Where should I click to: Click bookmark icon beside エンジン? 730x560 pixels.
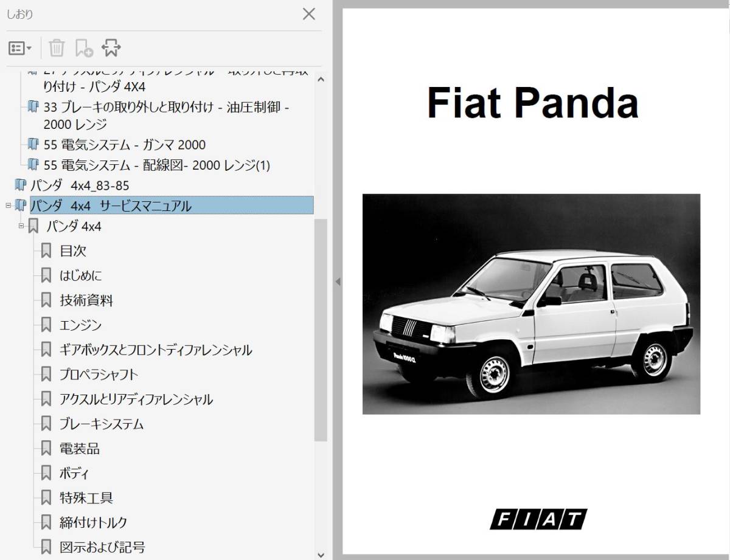46,325
